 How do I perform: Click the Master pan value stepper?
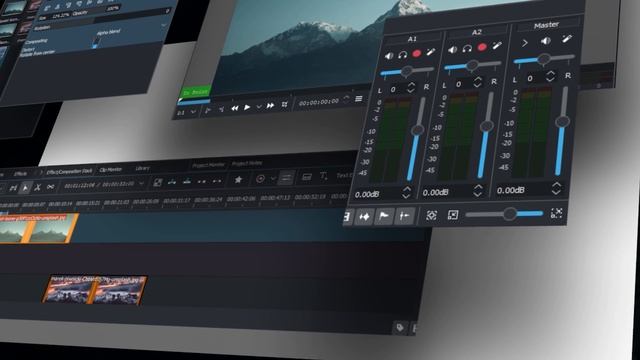coord(550,76)
